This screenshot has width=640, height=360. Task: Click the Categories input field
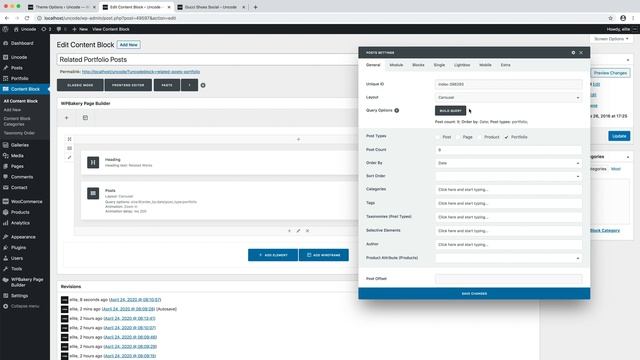[x=508, y=190]
